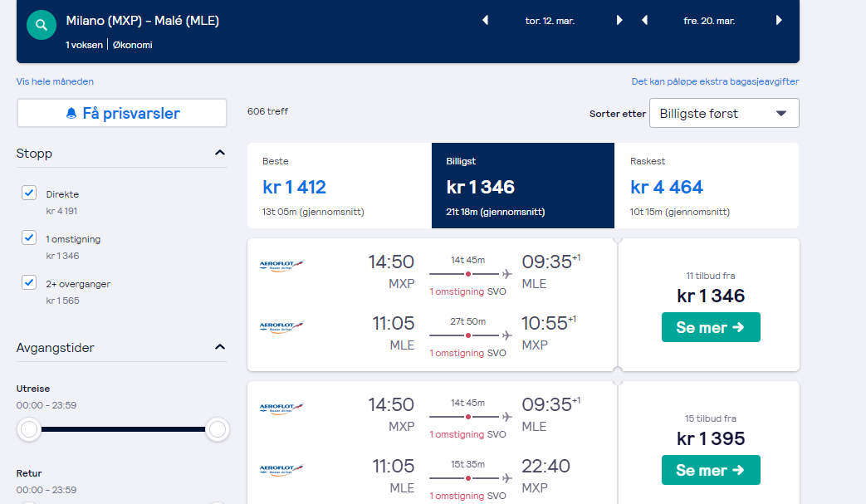Open the extra baggage fees notice link
Image resolution: width=866 pixels, height=504 pixels.
pos(715,81)
